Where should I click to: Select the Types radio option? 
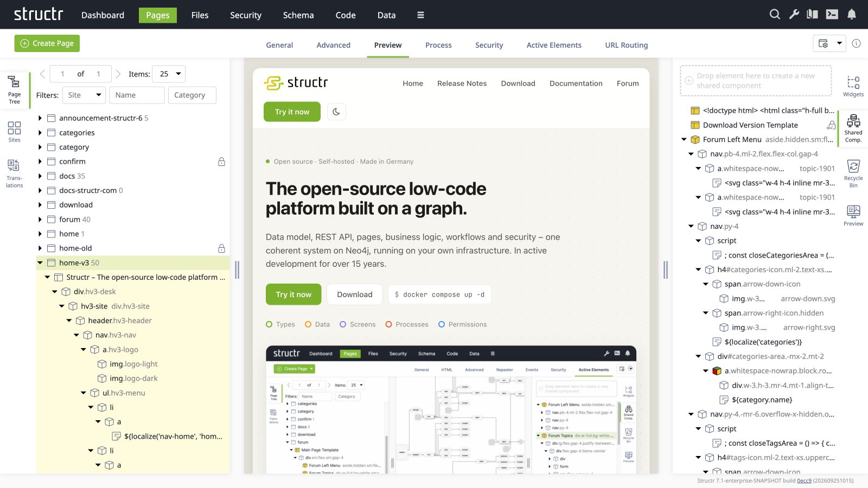pyautogui.click(x=269, y=324)
